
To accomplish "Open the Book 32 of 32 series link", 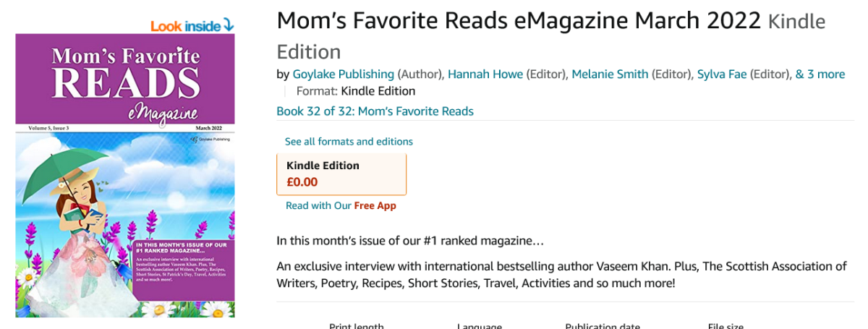I will pos(375,111).
